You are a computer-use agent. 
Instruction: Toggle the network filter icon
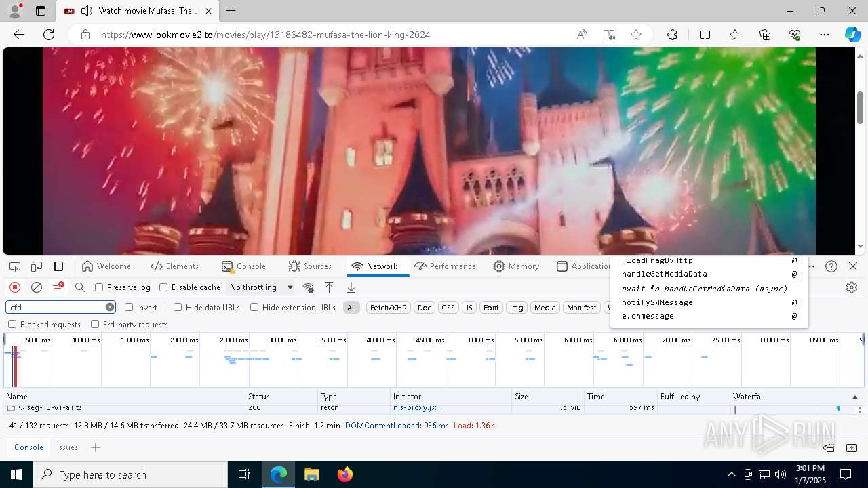pos(58,287)
